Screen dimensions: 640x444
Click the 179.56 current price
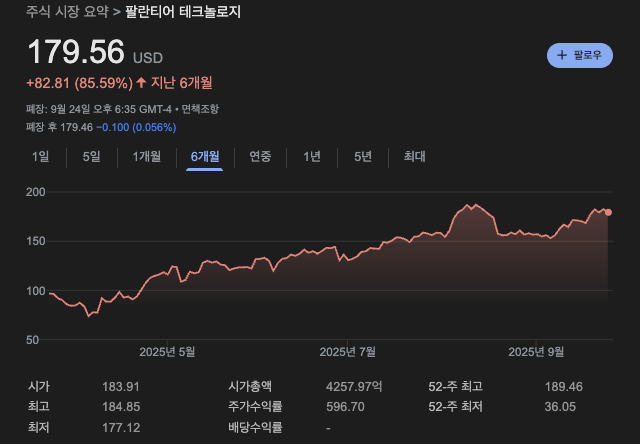click(75, 52)
